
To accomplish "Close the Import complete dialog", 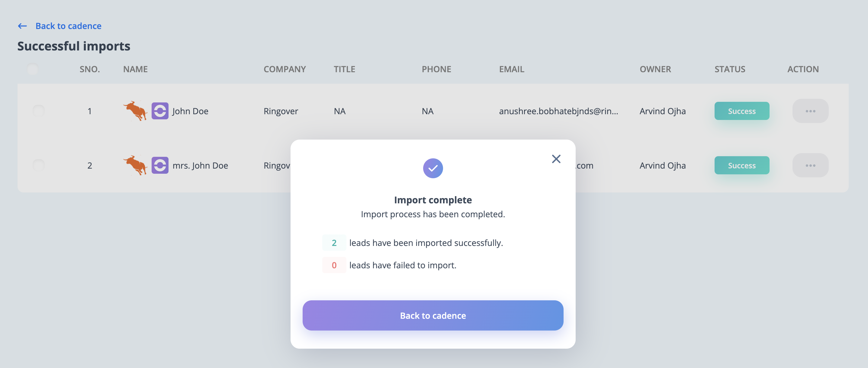I will coord(556,159).
